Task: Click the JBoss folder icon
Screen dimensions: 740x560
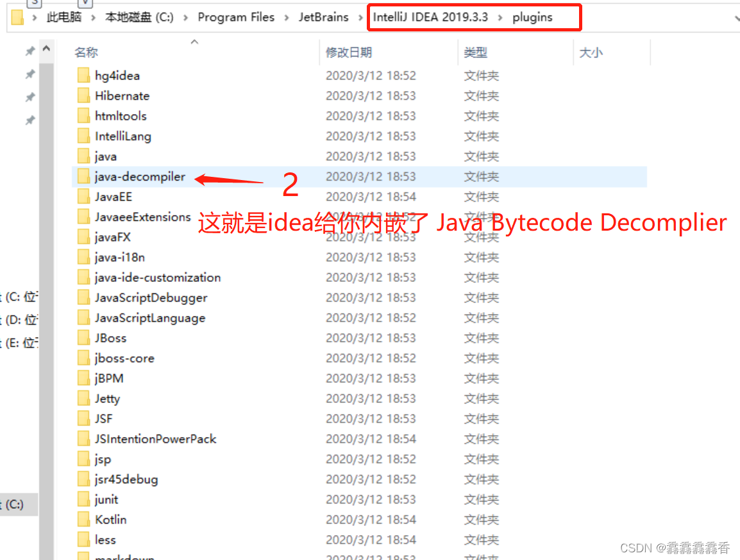Action: point(83,338)
